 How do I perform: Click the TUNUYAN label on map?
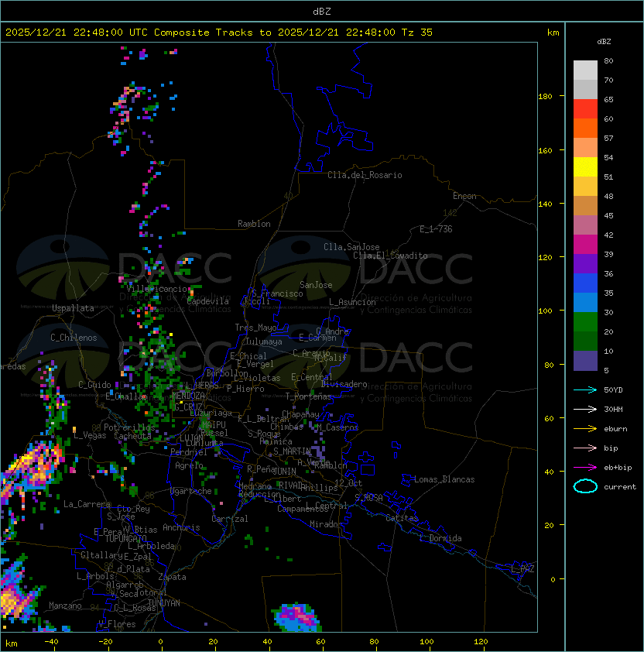point(163,602)
